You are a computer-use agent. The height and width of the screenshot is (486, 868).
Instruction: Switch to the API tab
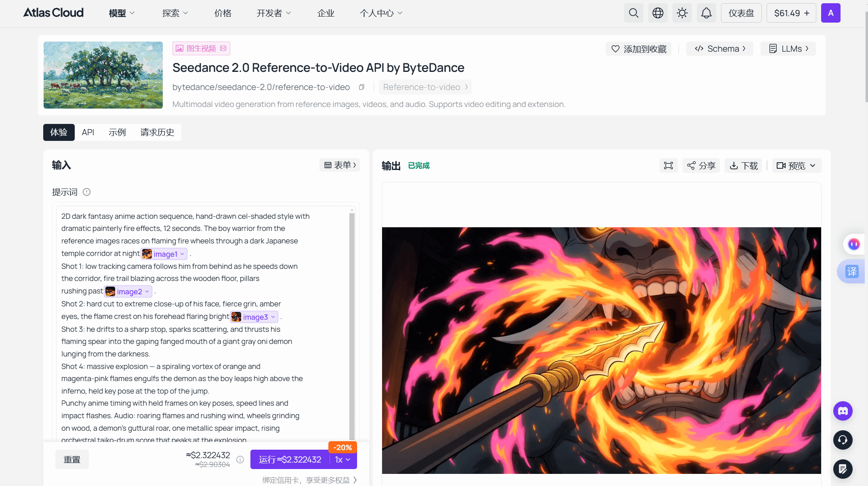point(88,132)
